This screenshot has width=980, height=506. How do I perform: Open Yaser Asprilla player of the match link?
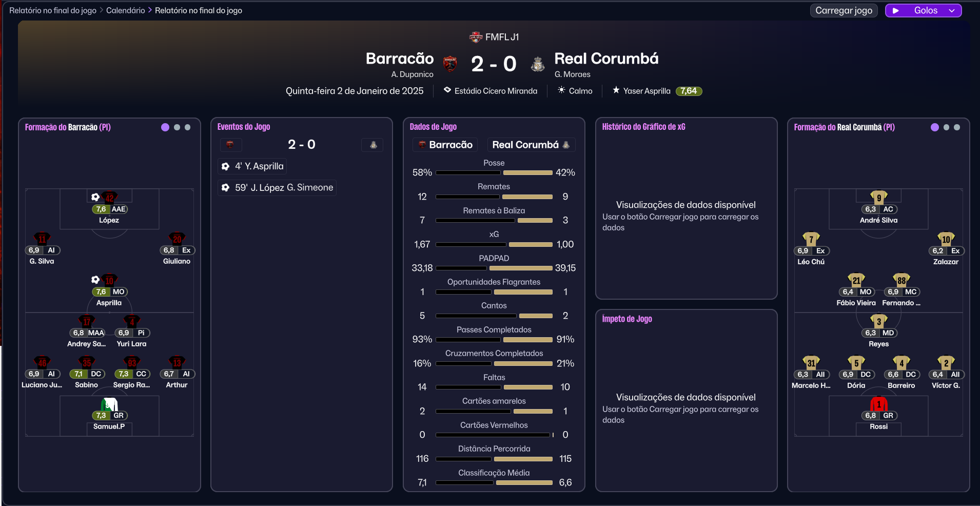(x=646, y=91)
